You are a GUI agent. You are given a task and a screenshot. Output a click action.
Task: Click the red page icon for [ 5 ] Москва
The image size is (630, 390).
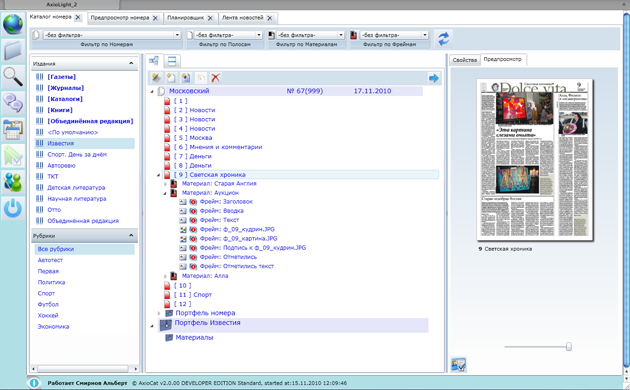click(x=167, y=138)
